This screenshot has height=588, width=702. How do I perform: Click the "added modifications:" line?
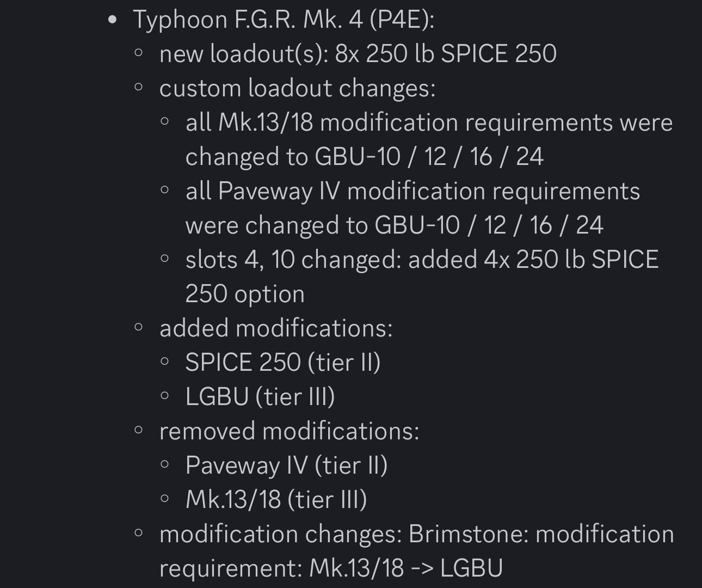click(x=275, y=328)
